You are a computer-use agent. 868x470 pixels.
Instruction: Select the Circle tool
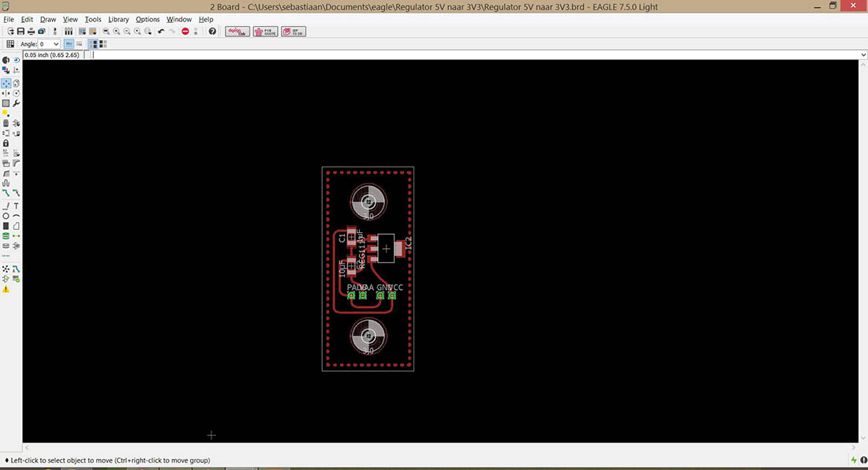point(6,216)
